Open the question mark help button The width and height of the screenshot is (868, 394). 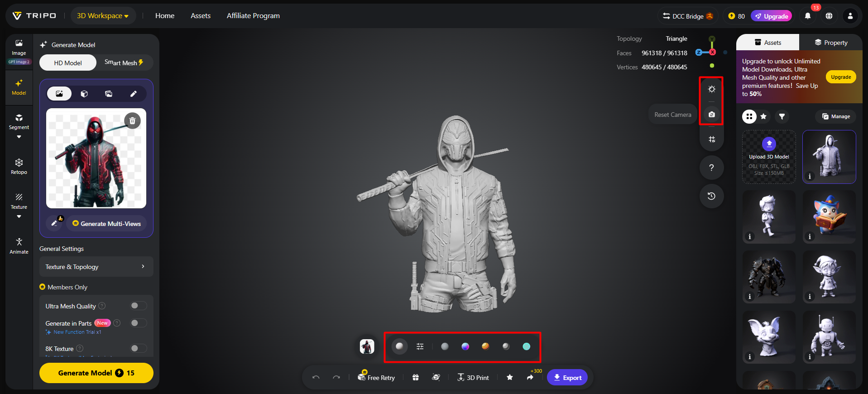coord(712,168)
